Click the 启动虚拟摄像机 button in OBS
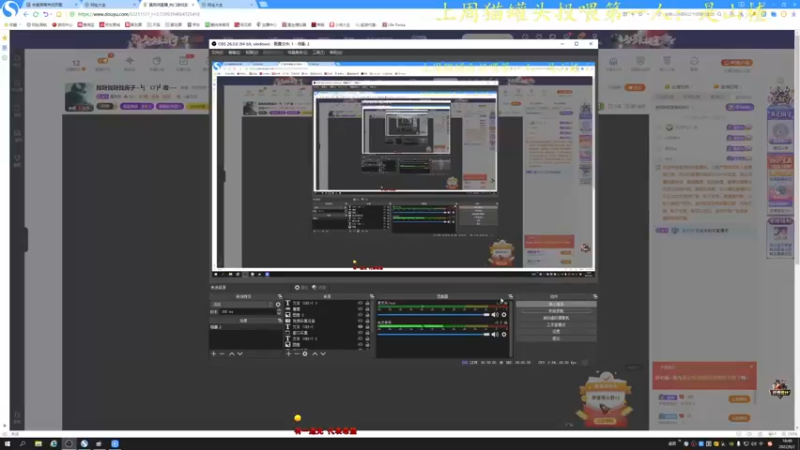Screen dimensions: 800x450 [556, 318]
